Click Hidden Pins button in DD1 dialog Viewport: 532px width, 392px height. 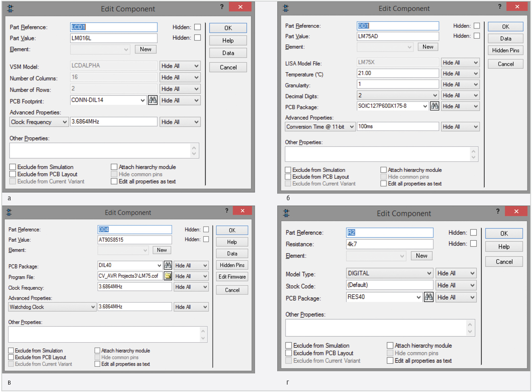(505, 51)
